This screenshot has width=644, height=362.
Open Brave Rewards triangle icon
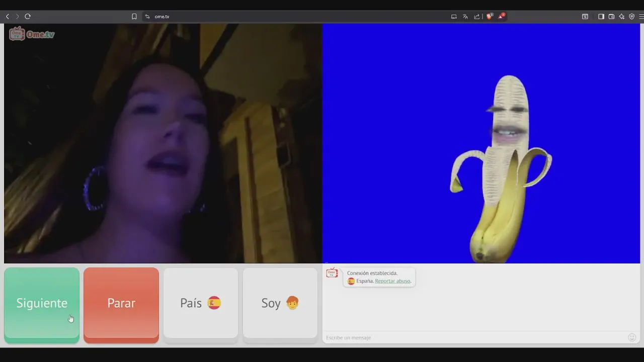(x=501, y=16)
